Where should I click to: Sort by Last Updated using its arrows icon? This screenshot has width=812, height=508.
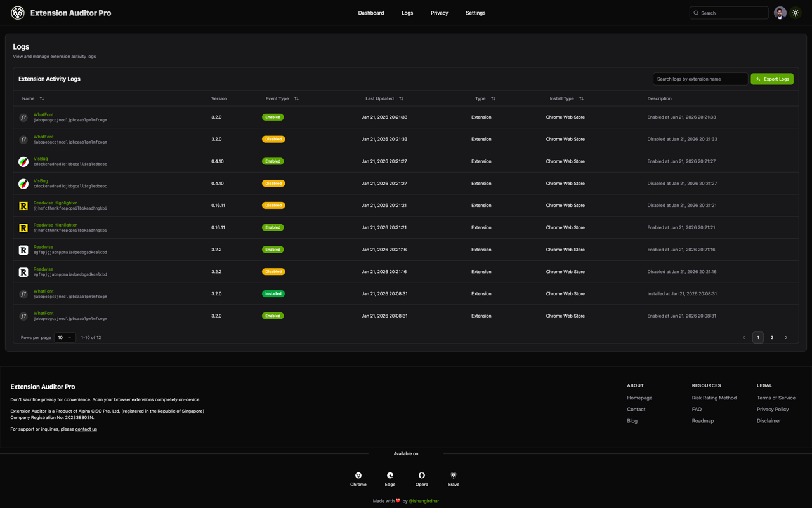point(401,98)
